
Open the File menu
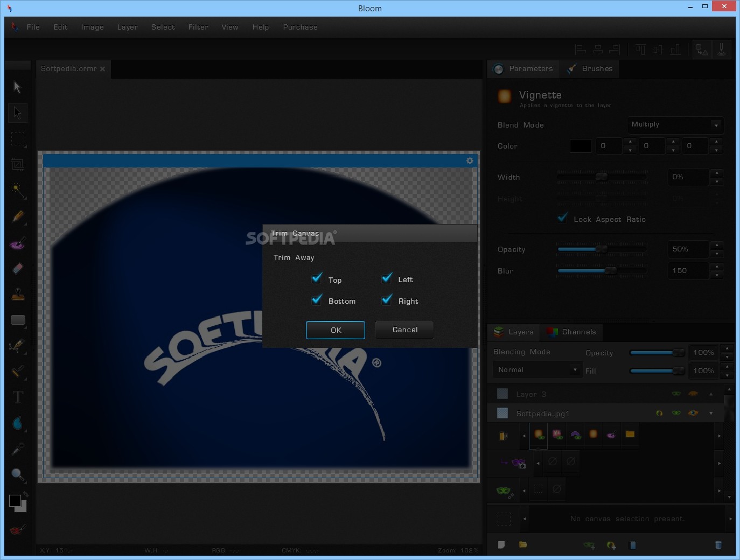point(33,27)
